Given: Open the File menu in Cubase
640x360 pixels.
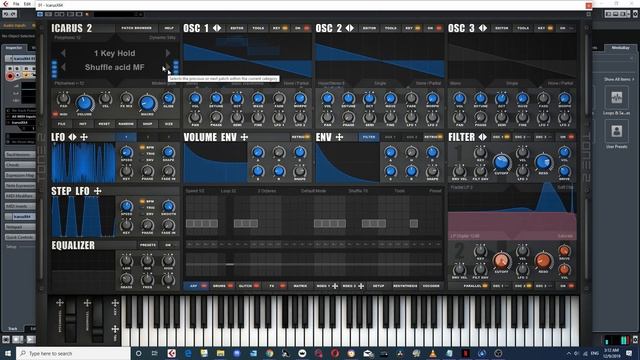Looking at the screenshot, I should coord(16,4).
